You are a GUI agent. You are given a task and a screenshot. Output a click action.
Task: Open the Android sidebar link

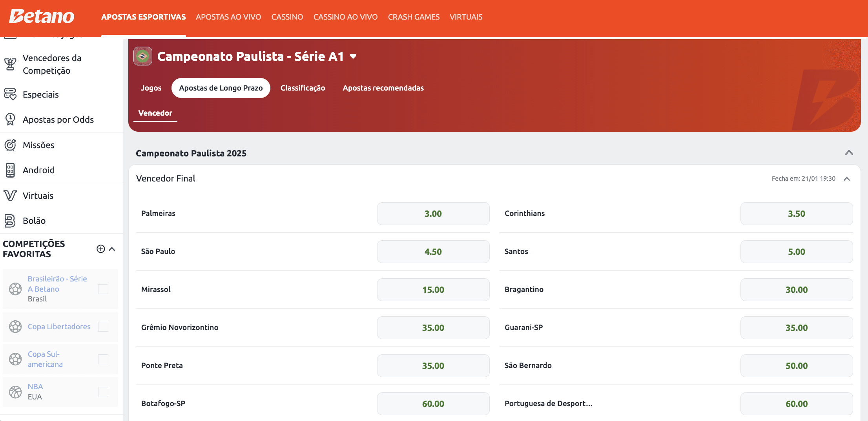(38, 170)
